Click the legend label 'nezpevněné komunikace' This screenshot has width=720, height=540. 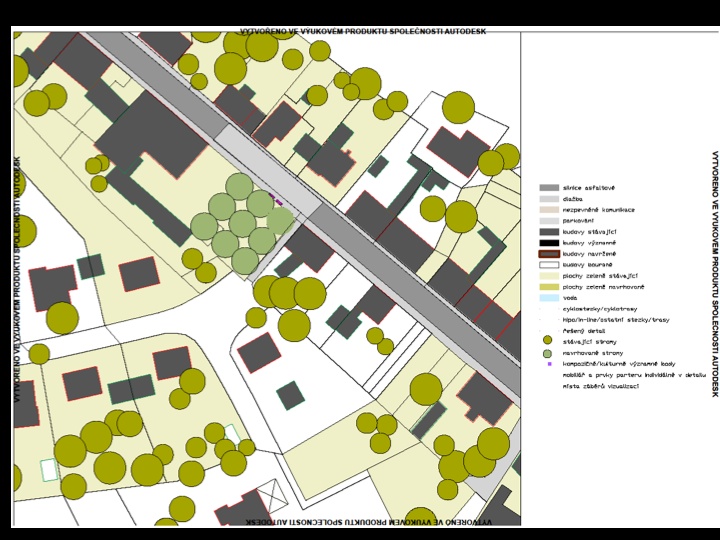click(599, 210)
